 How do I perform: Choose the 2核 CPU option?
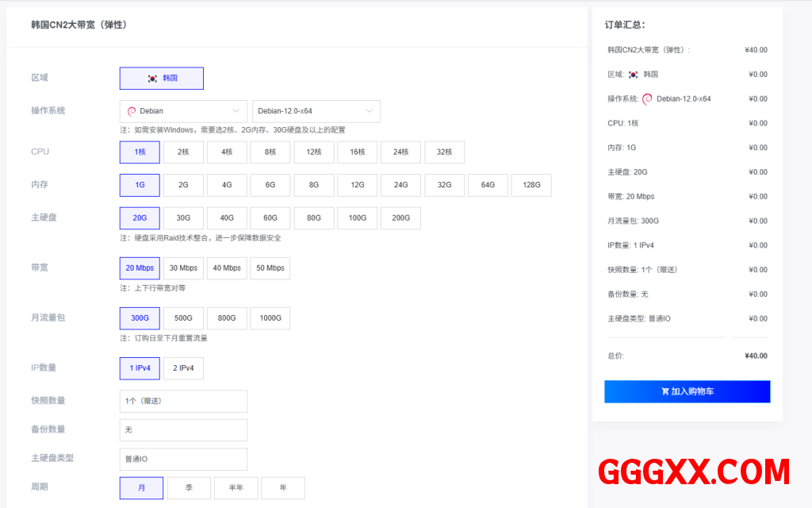(x=183, y=152)
